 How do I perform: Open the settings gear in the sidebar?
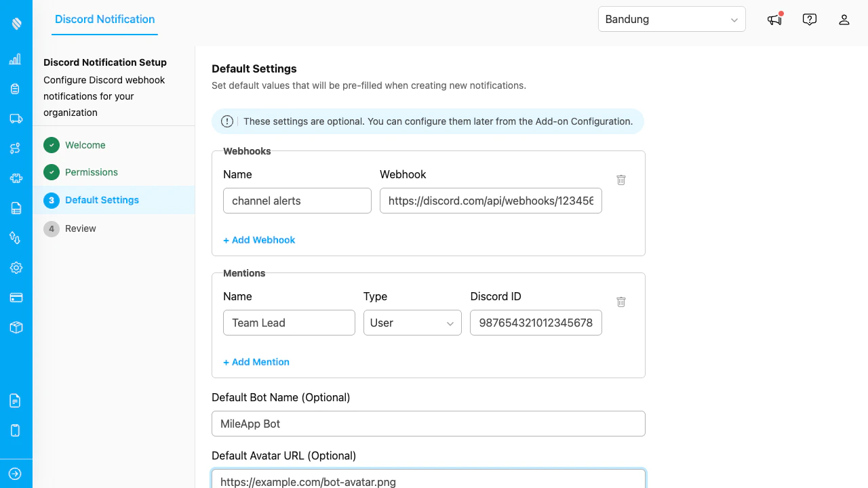tap(15, 268)
